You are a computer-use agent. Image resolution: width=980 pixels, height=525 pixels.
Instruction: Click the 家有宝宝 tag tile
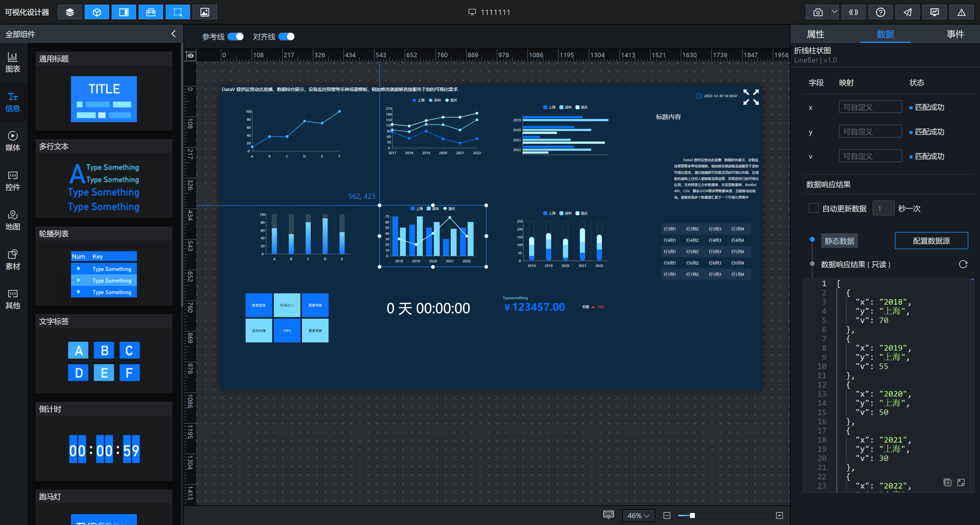(x=259, y=305)
